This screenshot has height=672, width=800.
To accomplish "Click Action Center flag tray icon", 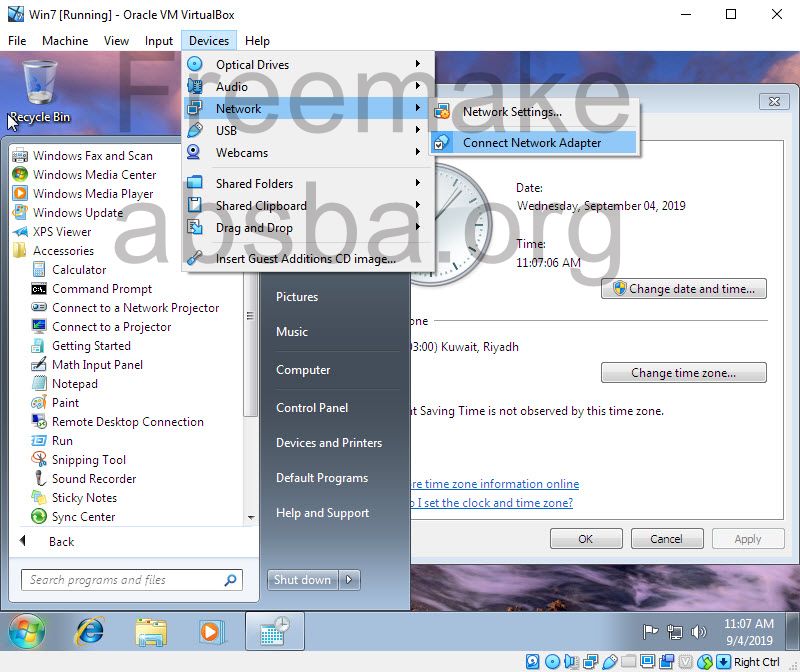I will pos(650,632).
